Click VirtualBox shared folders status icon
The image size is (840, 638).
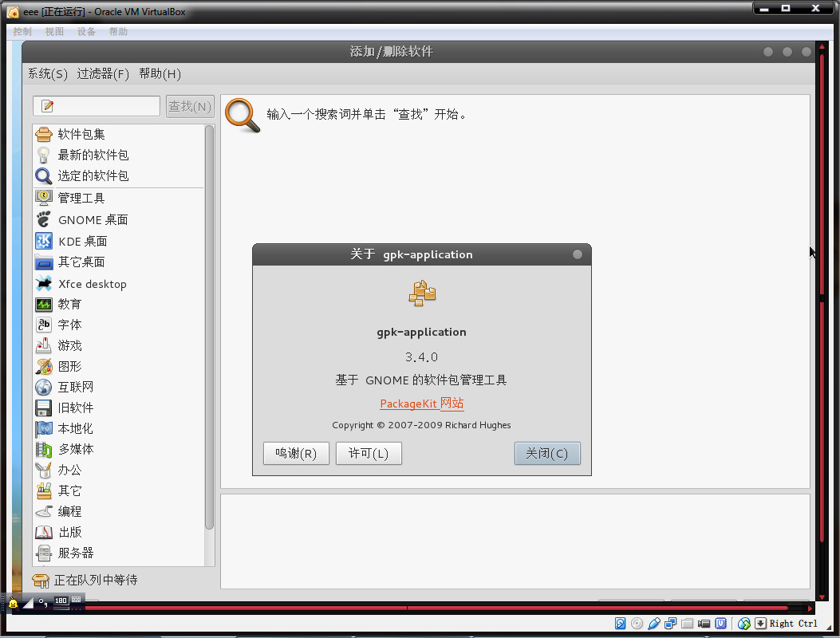tap(688, 624)
